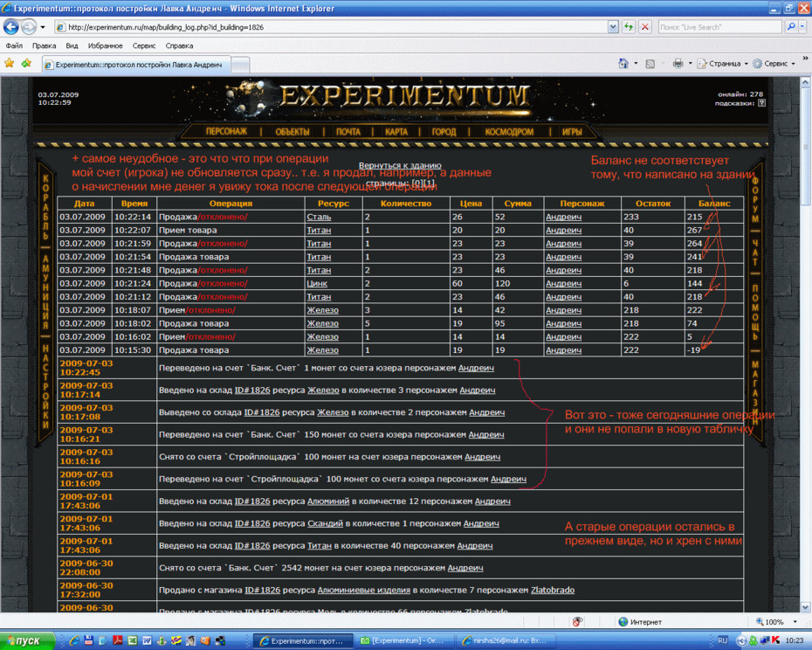Click the page vertical scrollbar down arrow
This screenshot has height=650, width=812.
(805, 606)
